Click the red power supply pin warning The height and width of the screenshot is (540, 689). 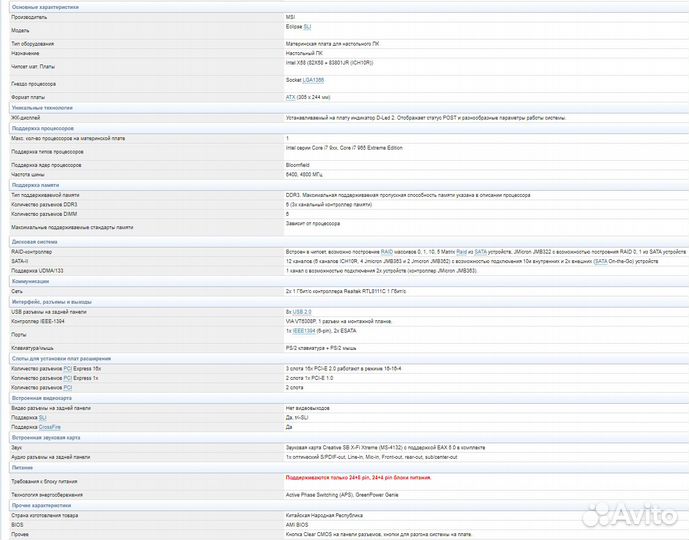coord(359,478)
